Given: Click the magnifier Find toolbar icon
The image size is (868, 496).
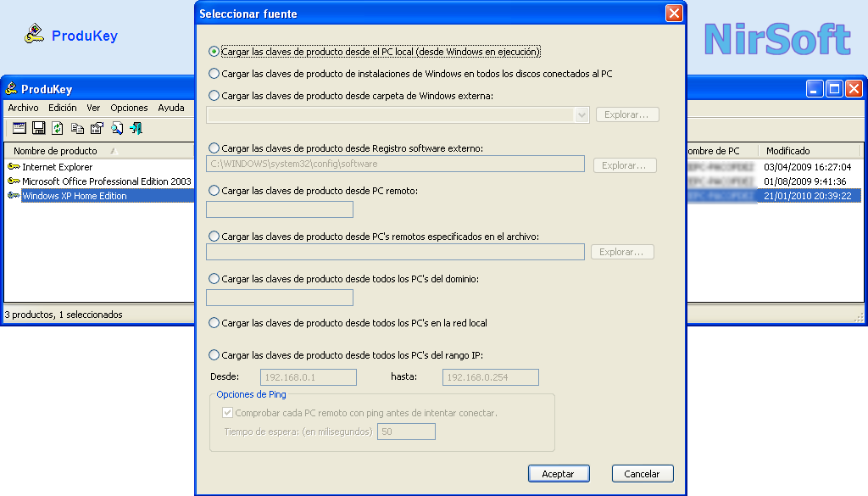Looking at the screenshot, I should click(x=117, y=128).
